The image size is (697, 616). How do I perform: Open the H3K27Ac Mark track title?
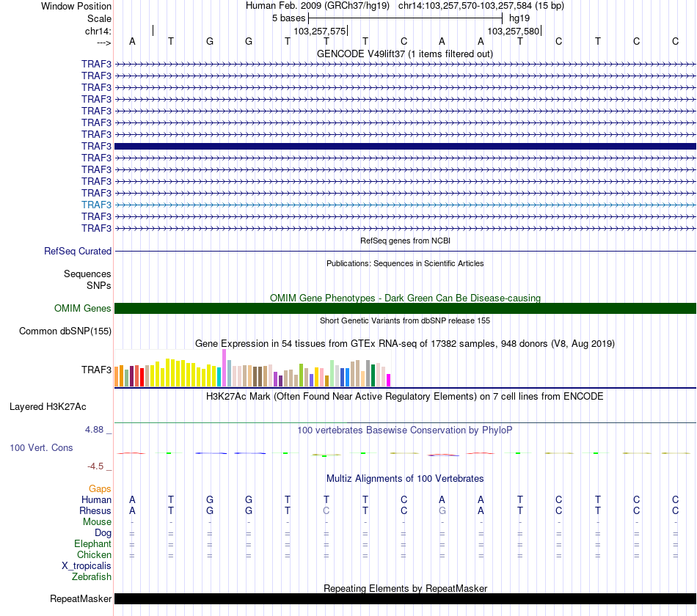pos(404,397)
